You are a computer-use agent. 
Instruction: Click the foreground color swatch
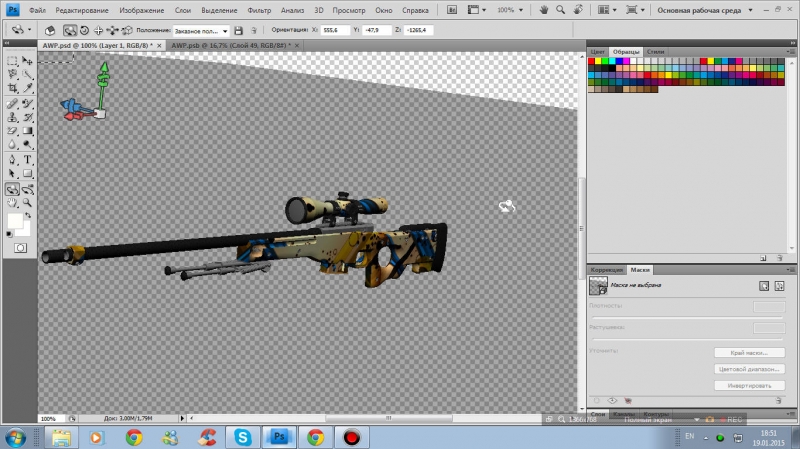coord(15,221)
